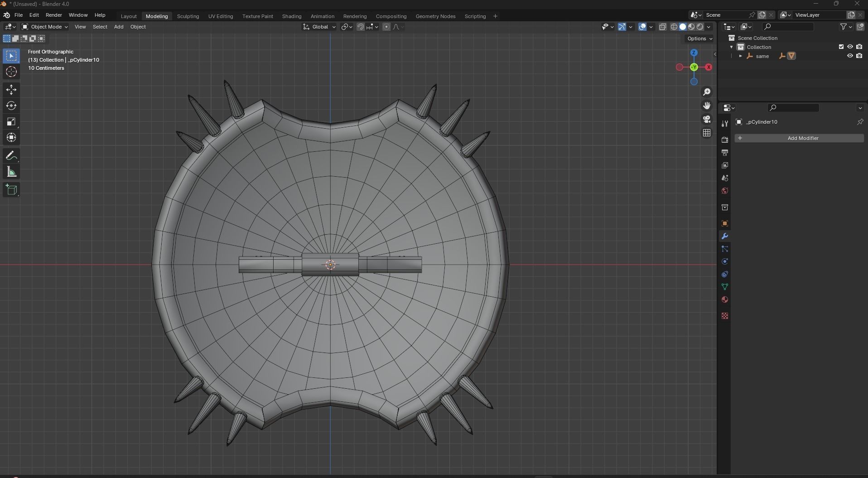Toggle show overlays button

[642, 27]
